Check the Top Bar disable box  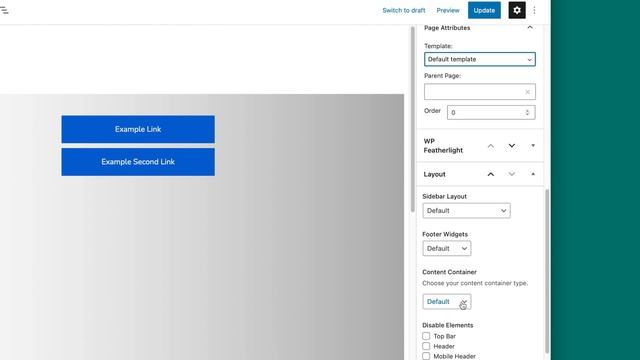tap(426, 336)
